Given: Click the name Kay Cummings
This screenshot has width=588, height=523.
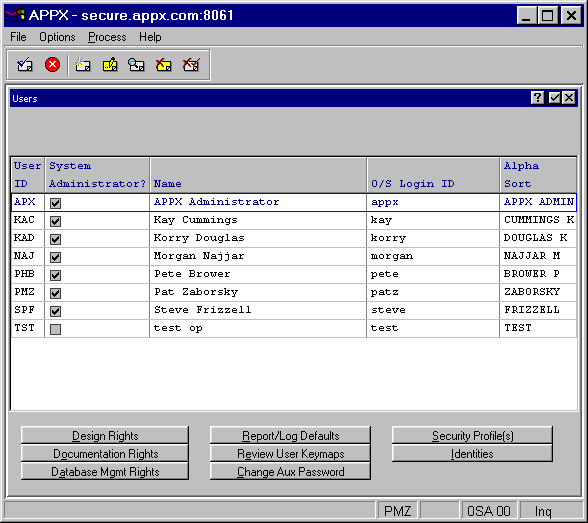Looking at the screenshot, I should tap(195, 220).
